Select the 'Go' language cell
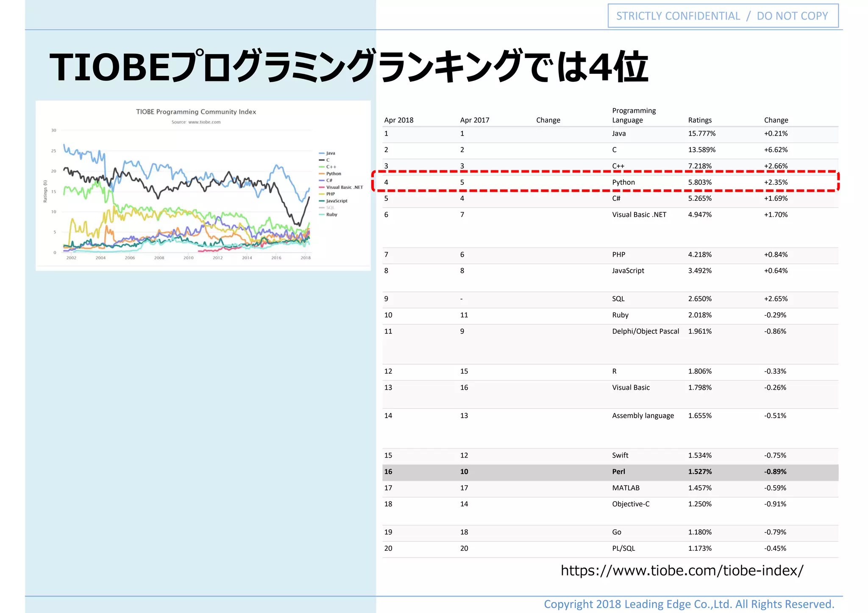The height and width of the screenshot is (613, 868). pos(617,532)
